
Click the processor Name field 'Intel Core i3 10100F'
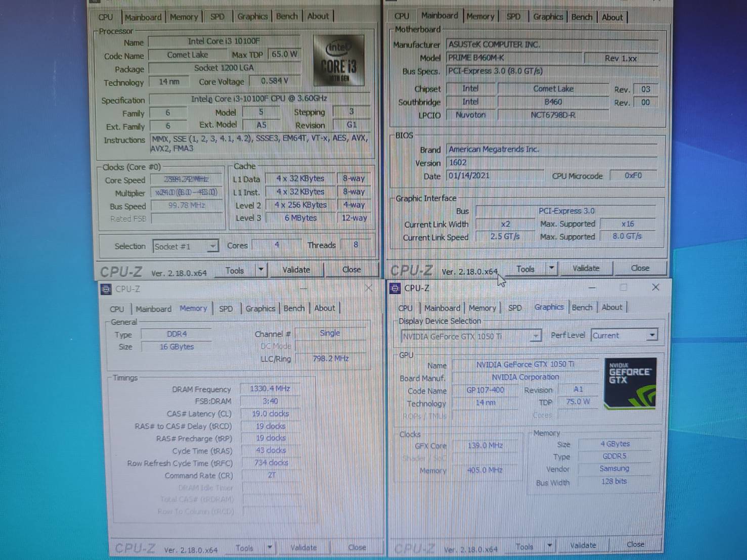click(224, 41)
